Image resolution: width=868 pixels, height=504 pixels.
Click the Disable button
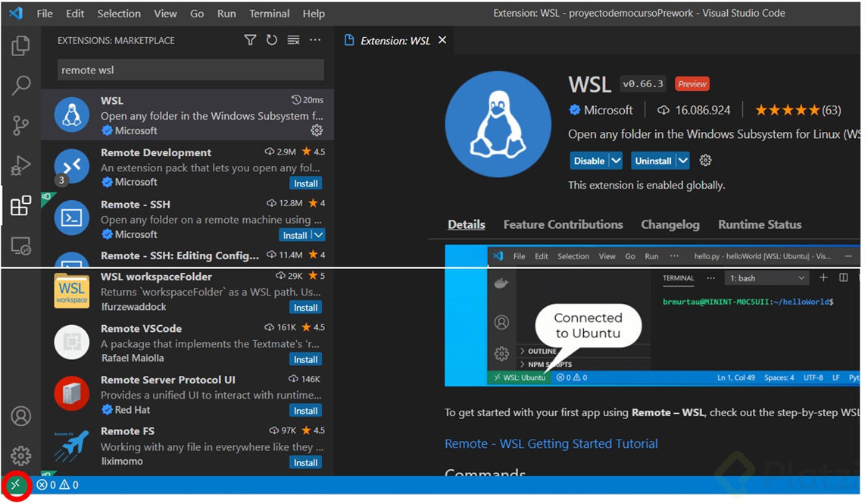tap(589, 161)
